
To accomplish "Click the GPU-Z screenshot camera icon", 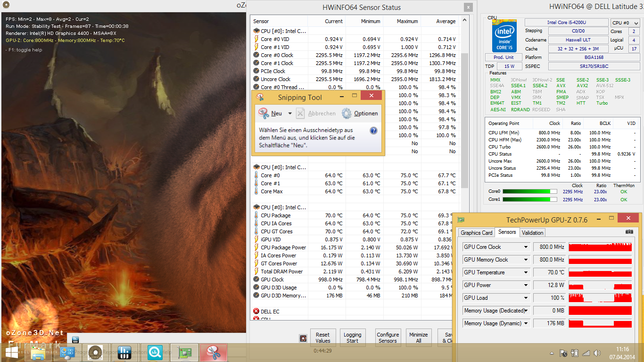I will (x=629, y=232).
